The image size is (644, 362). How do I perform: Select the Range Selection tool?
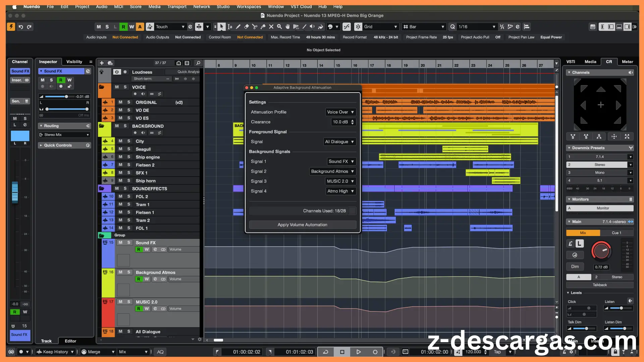pyautogui.click(x=230, y=27)
